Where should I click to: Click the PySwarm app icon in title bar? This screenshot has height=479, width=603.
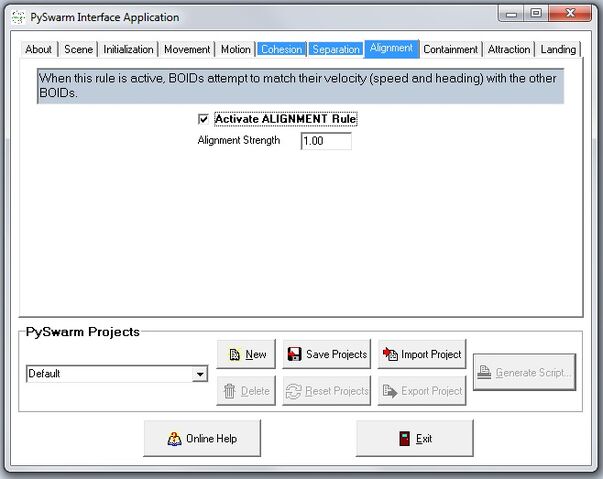(18, 17)
